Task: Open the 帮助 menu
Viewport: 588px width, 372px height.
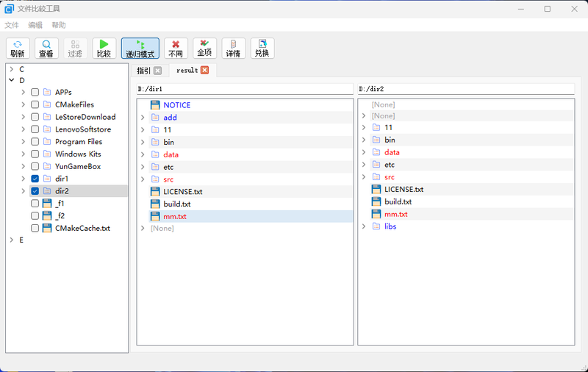Action: pyautogui.click(x=59, y=25)
